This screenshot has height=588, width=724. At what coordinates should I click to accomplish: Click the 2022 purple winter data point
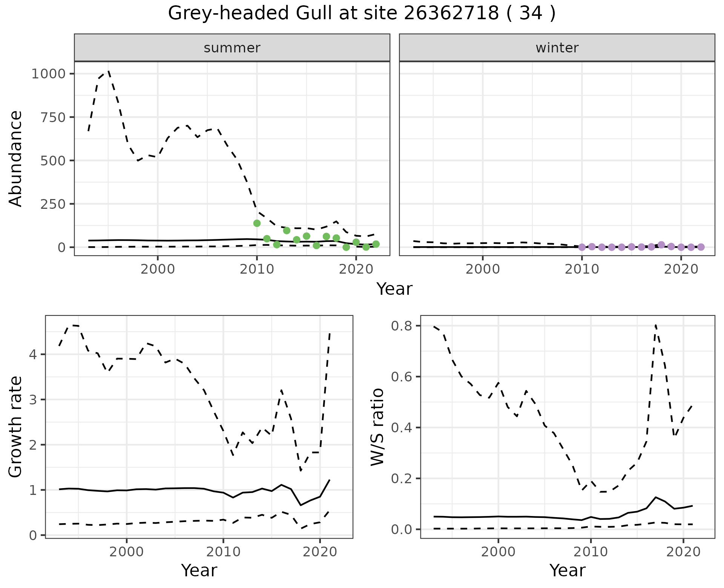(x=701, y=247)
